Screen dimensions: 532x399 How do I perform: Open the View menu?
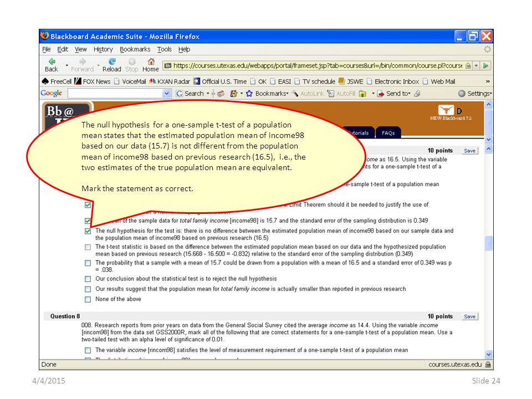coord(81,49)
